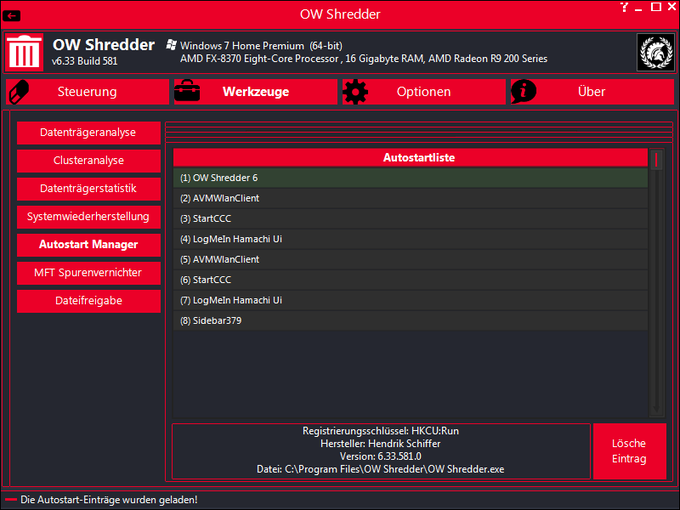
Task: Click the OW Shredder trash can logo
Action: (x=24, y=52)
